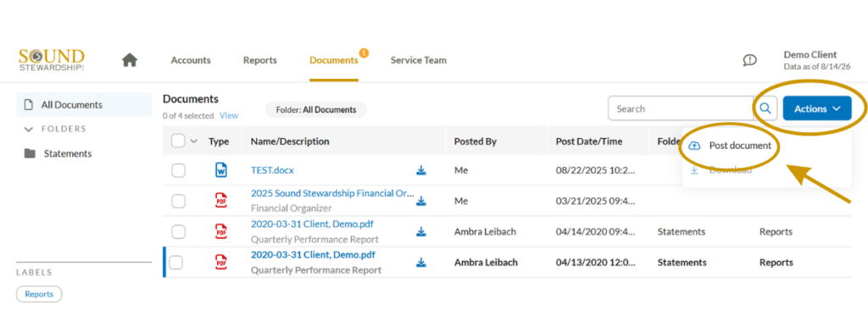Click the Word file icon for TEST.docx
868x326 pixels.
[x=221, y=170]
